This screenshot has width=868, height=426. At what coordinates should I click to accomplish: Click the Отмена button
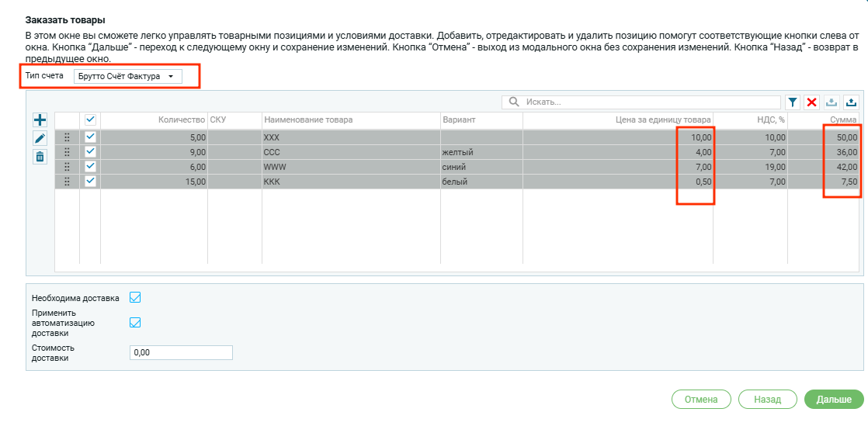pyautogui.click(x=701, y=400)
